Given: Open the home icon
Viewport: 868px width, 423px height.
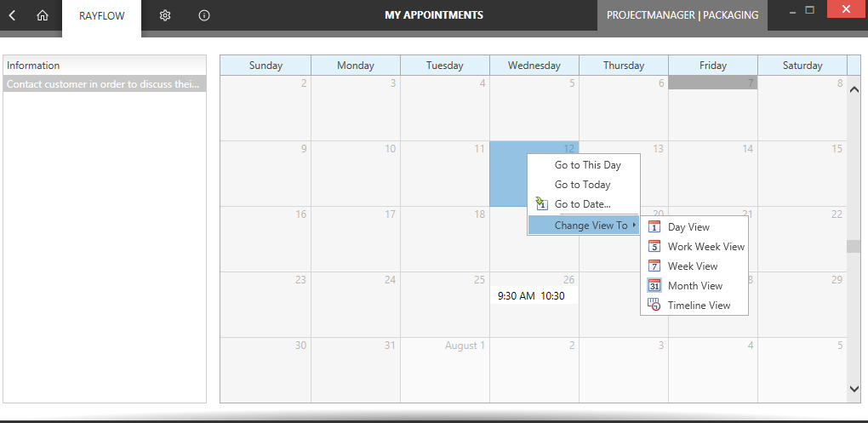Looking at the screenshot, I should point(43,15).
